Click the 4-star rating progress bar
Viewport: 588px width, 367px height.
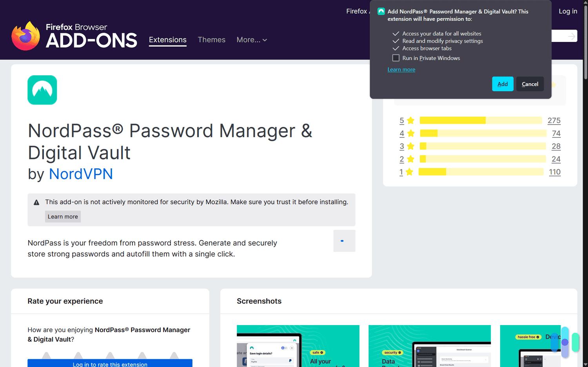pyautogui.click(x=483, y=133)
